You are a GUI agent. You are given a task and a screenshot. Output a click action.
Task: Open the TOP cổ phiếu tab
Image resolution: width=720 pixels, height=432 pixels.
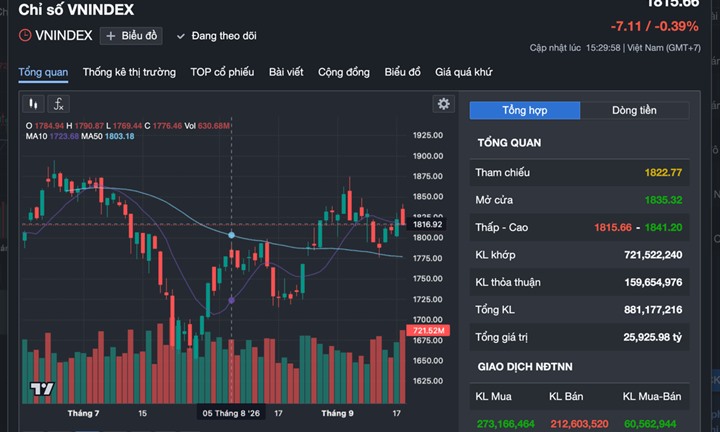[x=222, y=72]
